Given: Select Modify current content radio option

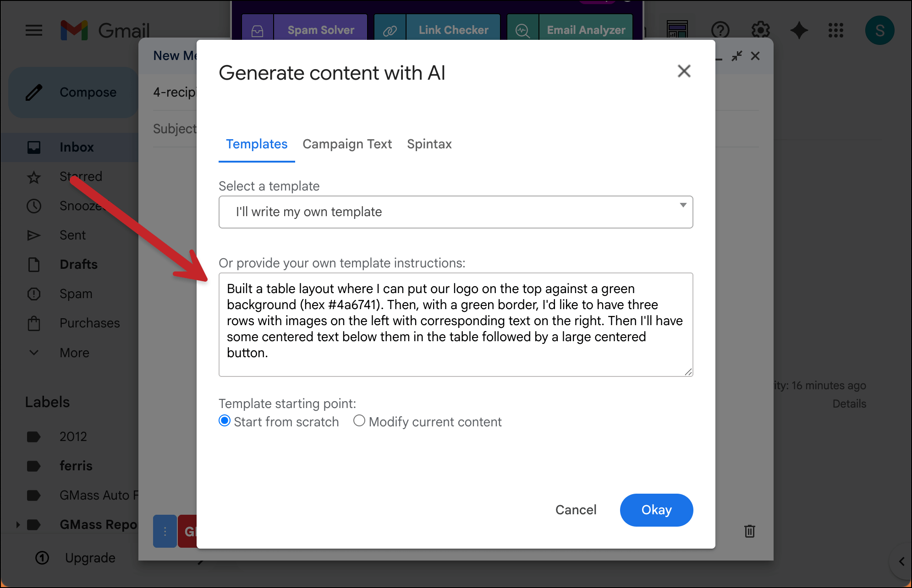Looking at the screenshot, I should (x=359, y=421).
